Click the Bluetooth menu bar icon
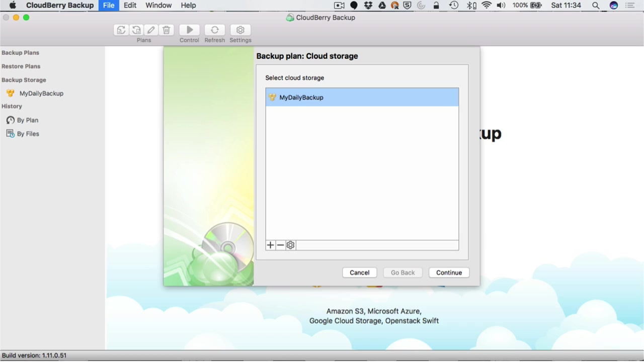The height and width of the screenshot is (362, 644). [x=471, y=6]
